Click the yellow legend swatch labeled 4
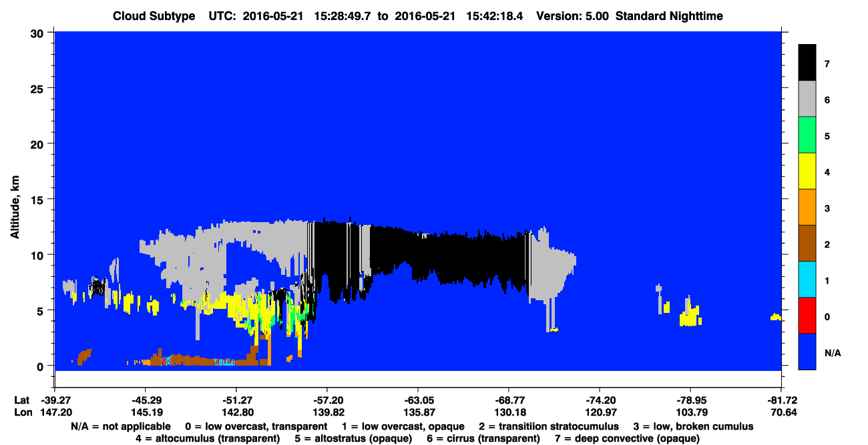 (x=807, y=171)
